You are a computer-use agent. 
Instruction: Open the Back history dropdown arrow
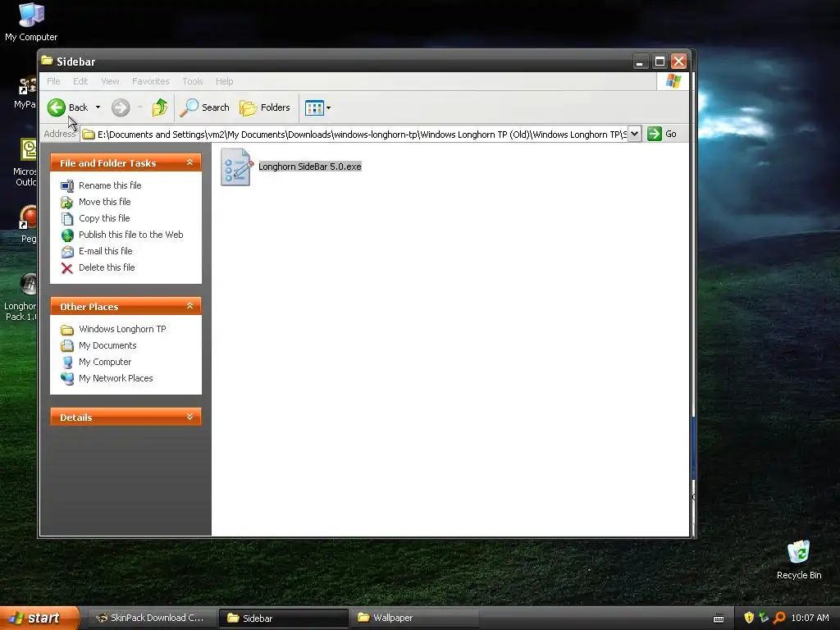98,107
